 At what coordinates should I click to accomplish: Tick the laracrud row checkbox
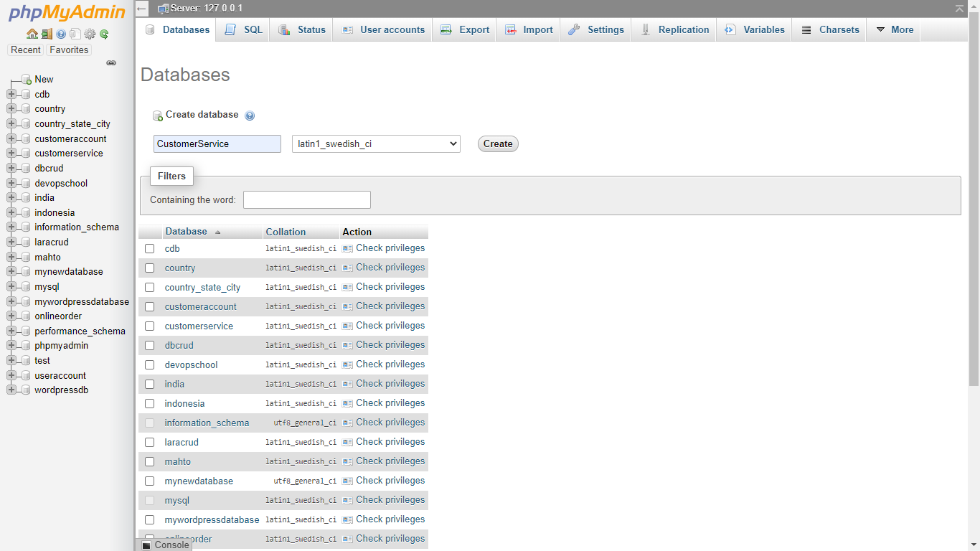[x=150, y=443]
